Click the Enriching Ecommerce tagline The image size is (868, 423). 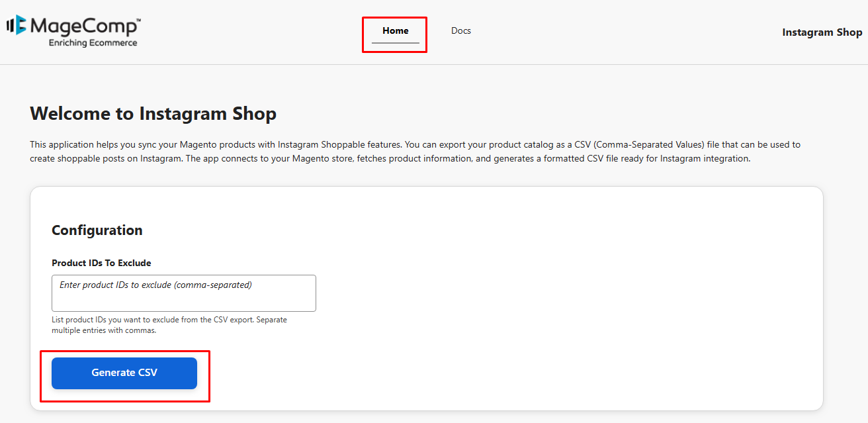(x=93, y=43)
